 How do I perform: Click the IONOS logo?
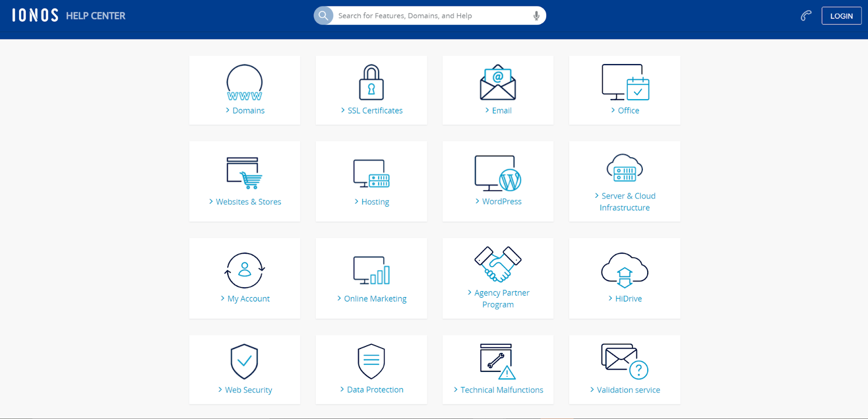35,16
